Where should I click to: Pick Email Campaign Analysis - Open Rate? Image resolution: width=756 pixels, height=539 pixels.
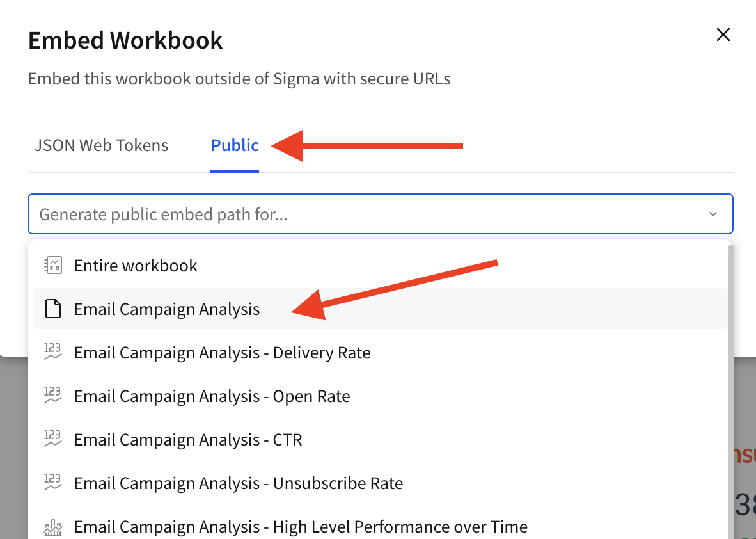click(212, 396)
